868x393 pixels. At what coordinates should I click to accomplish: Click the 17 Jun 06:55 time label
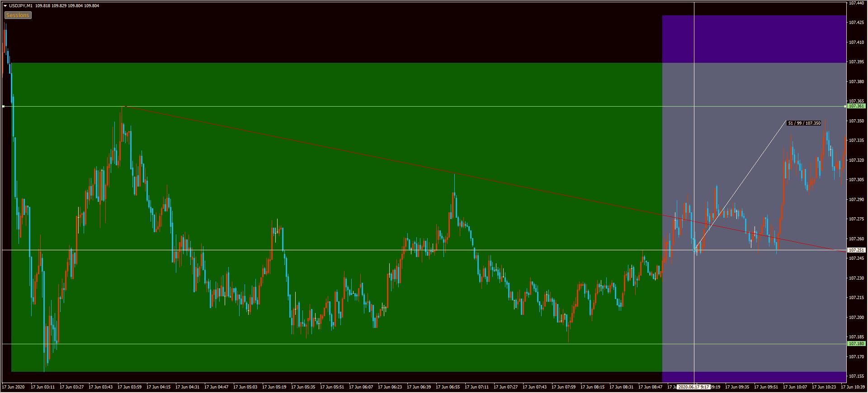tap(448, 387)
